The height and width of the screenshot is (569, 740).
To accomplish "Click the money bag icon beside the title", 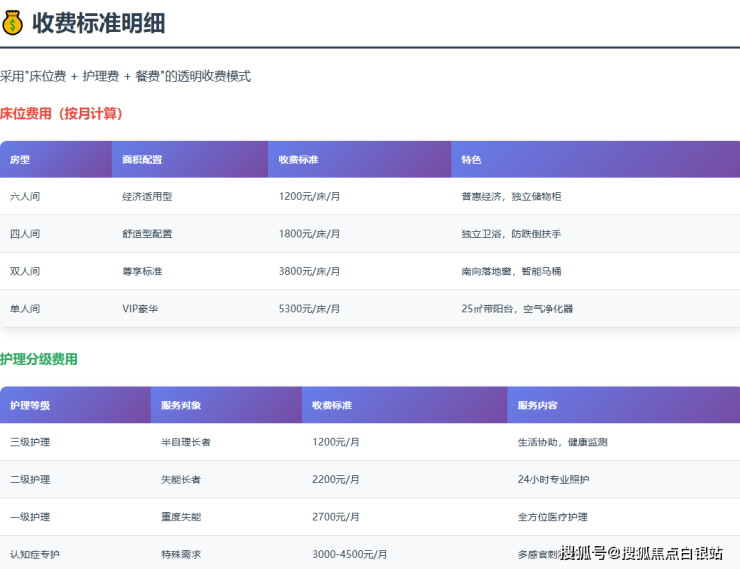I will click(x=13, y=23).
